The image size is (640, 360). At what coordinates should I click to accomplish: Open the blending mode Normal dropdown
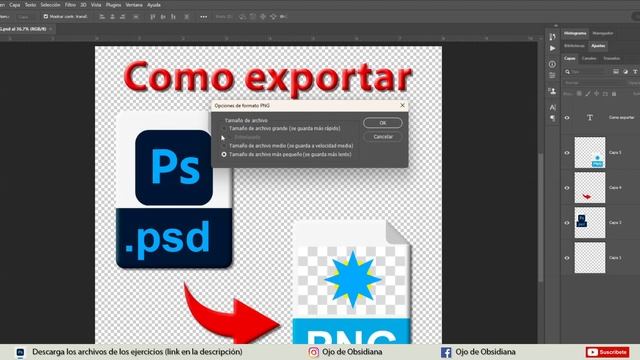pyautogui.click(x=594, y=83)
